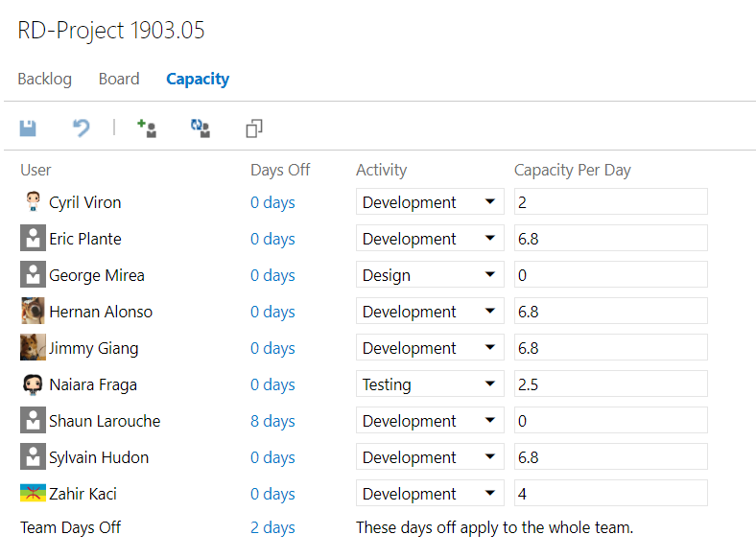Open the Board tab
This screenshot has height=558, width=756.
119,79
